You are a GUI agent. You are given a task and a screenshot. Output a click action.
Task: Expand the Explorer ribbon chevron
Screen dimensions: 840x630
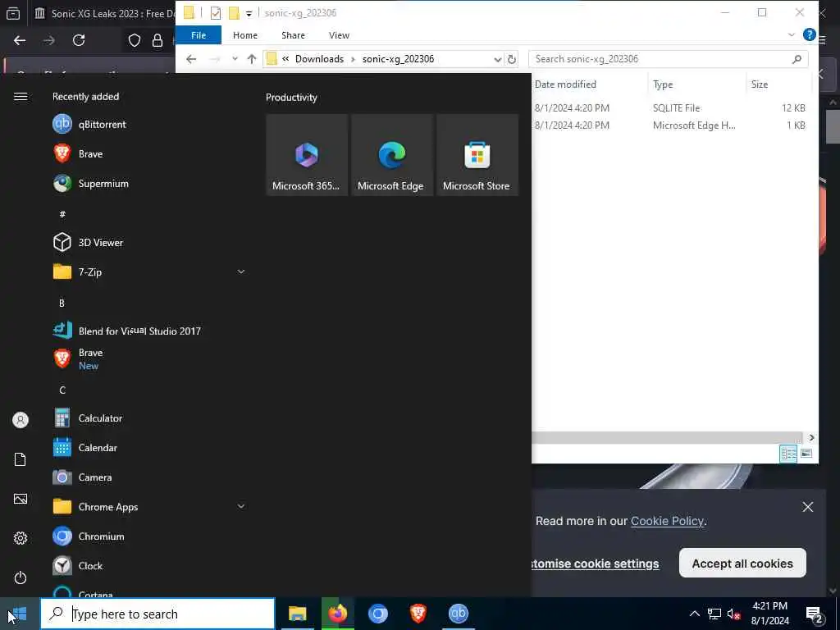coord(792,34)
